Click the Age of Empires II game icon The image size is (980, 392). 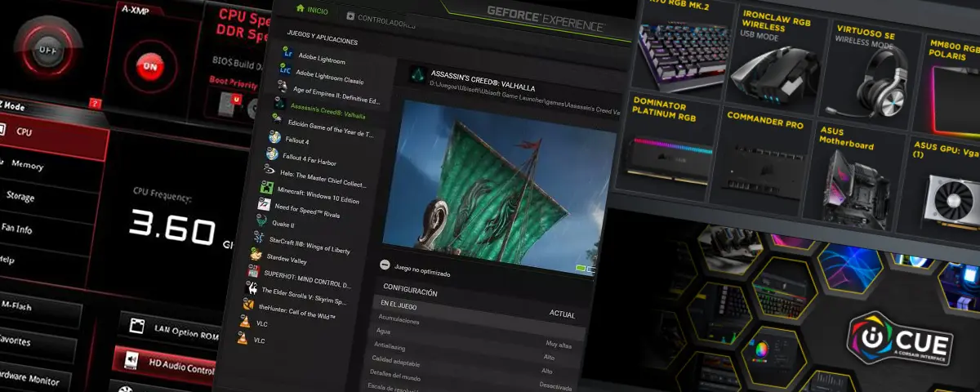[283, 87]
